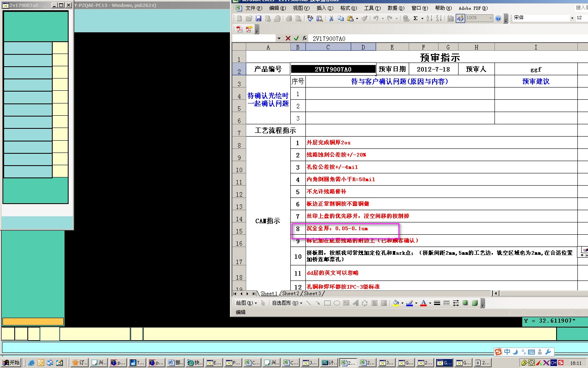Image resolution: width=588 pixels, height=368 pixels.
Task: Open the 数据(D) menu
Action: 396,8
